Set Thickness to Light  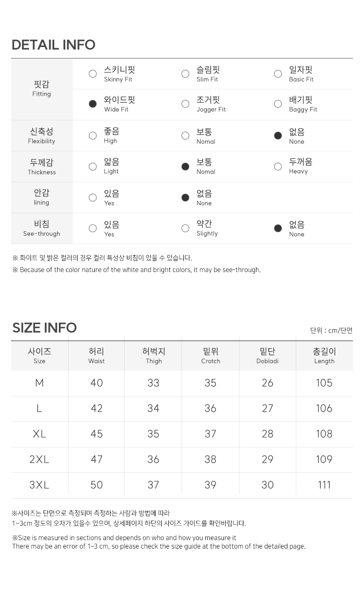93,166
